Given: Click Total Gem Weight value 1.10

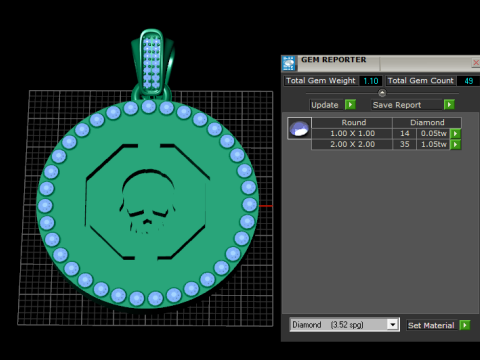Looking at the screenshot, I should pos(371,81).
